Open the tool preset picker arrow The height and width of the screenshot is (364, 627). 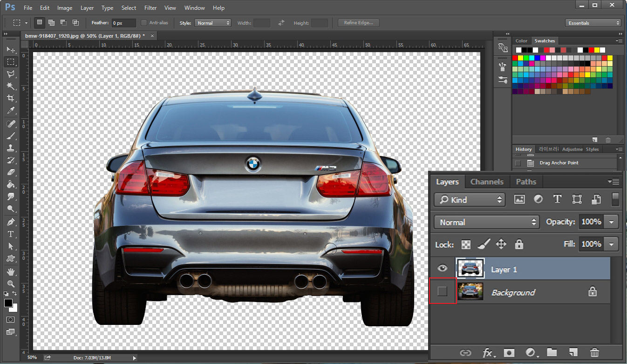tap(26, 23)
